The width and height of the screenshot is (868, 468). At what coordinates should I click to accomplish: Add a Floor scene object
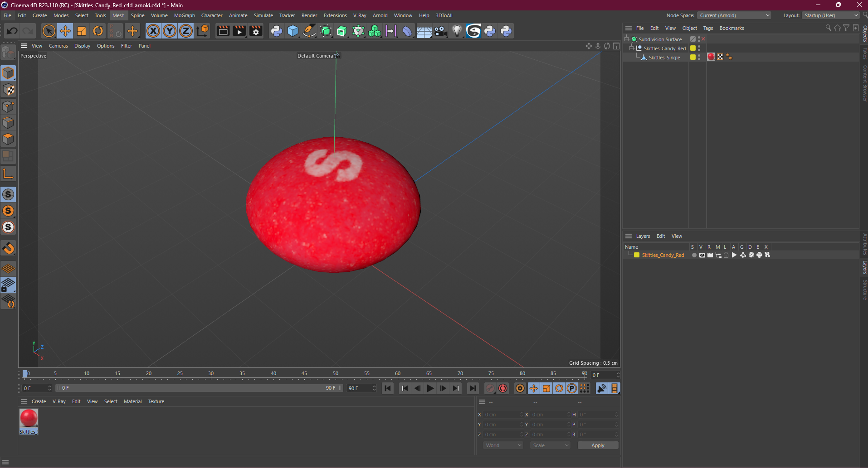[424, 31]
